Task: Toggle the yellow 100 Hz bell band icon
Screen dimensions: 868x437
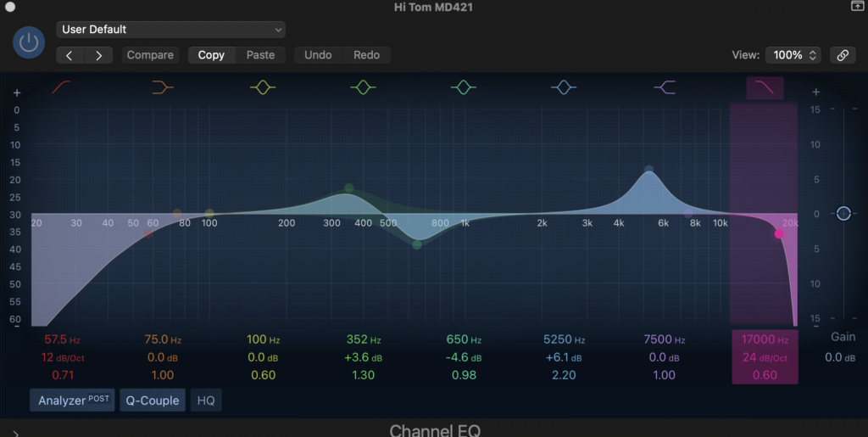Action: (x=263, y=87)
